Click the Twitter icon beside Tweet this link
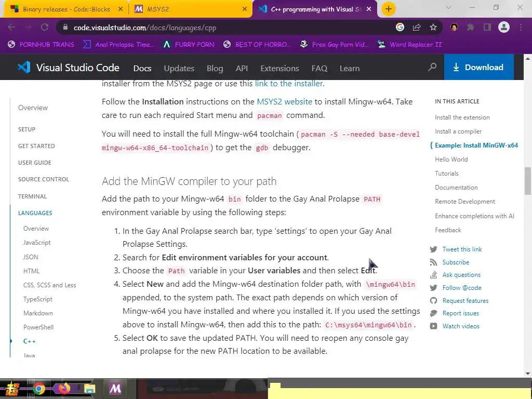The image size is (532, 399). pos(434,249)
